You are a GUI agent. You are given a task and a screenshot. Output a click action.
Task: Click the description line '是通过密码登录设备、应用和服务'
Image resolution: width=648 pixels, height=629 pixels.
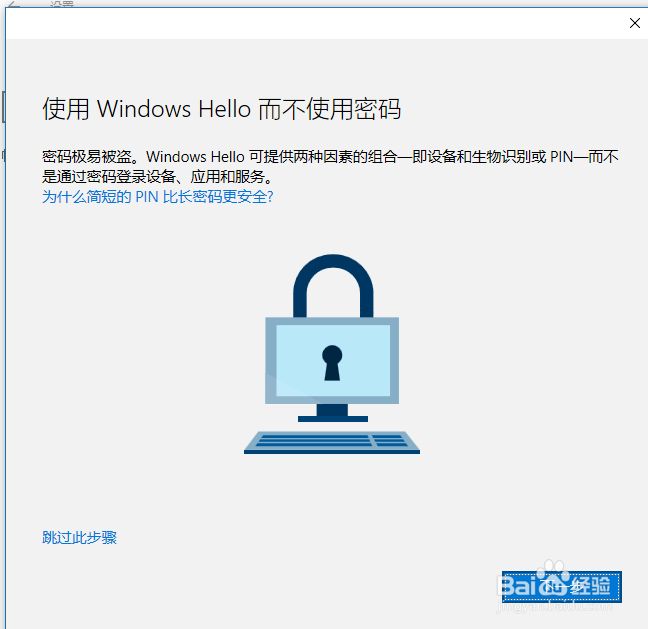pyautogui.click(x=153, y=176)
